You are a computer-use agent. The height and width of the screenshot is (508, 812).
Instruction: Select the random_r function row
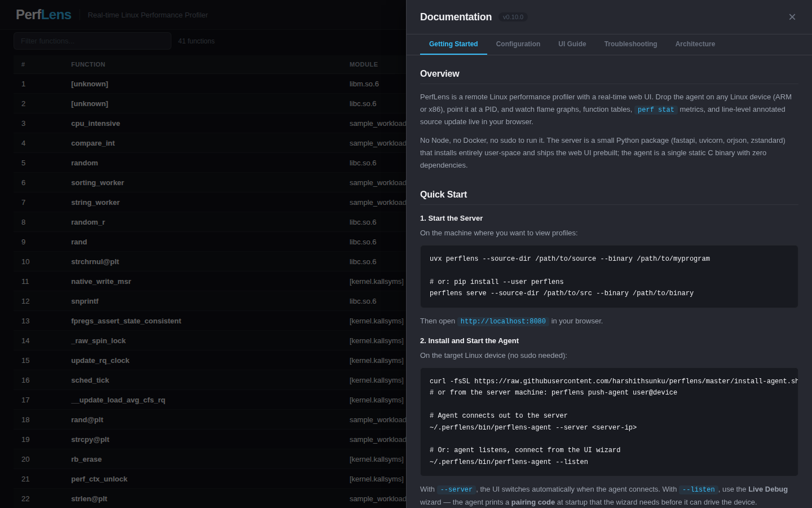click(210, 222)
